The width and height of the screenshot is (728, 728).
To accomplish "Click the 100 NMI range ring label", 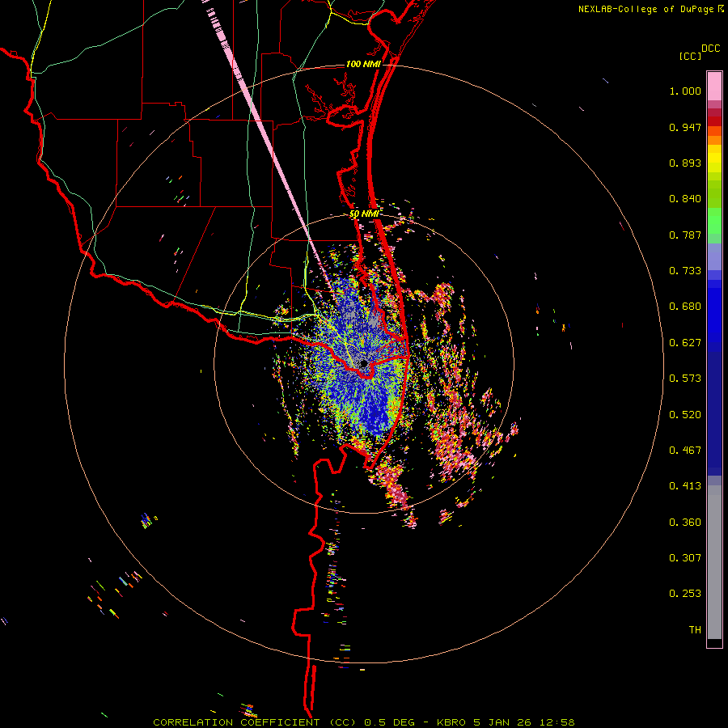I will (x=363, y=64).
